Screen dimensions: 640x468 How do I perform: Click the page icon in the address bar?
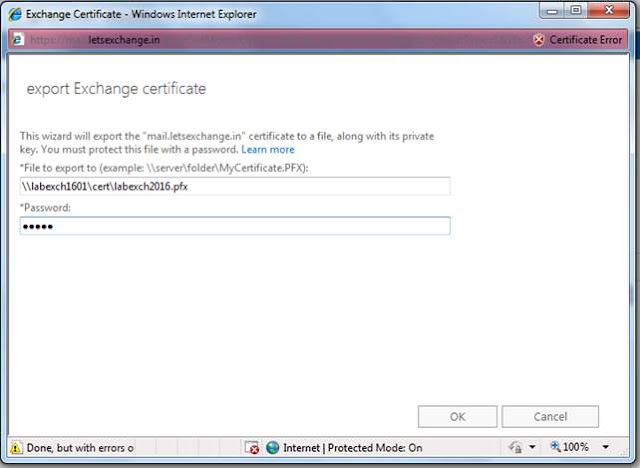click(18, 40)
